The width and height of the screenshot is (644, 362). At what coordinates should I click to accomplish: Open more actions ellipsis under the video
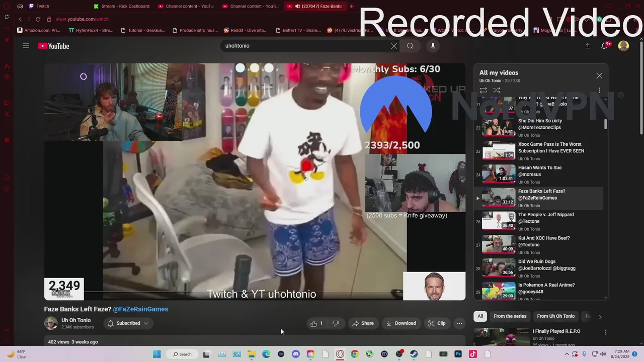click(459, 323)
